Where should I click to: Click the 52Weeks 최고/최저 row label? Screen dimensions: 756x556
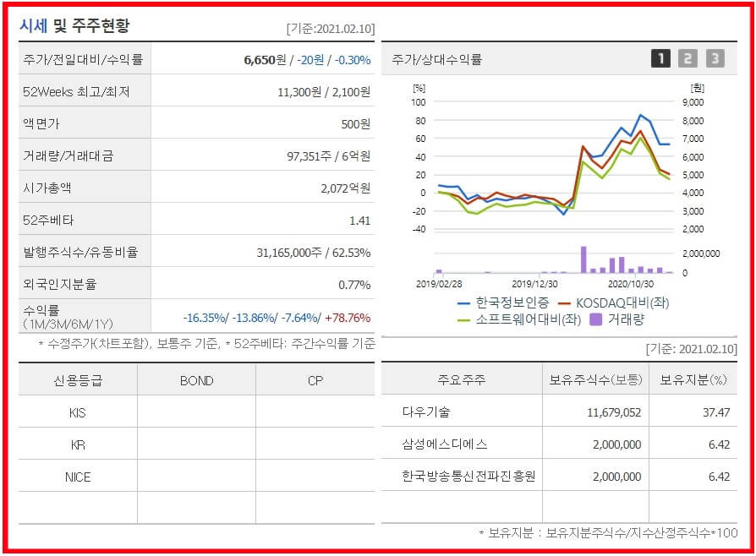[x=76, y=92]
